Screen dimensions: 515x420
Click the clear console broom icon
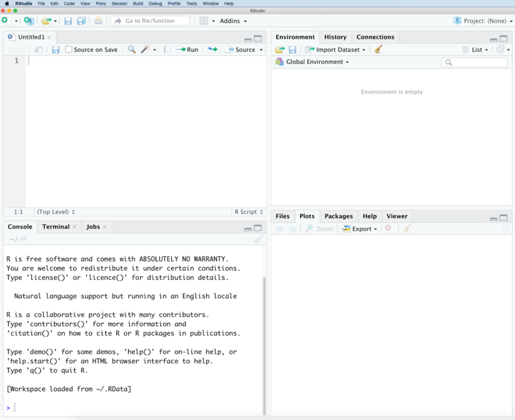259,239
